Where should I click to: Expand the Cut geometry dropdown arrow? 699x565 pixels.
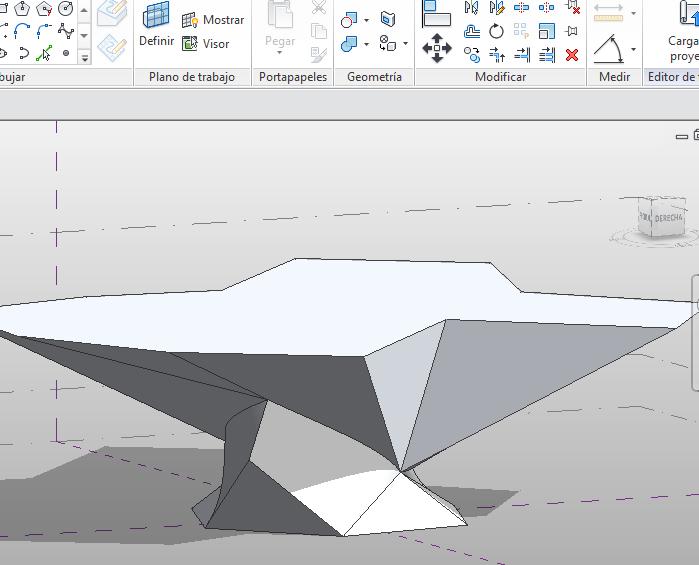(x=367, y=20)
